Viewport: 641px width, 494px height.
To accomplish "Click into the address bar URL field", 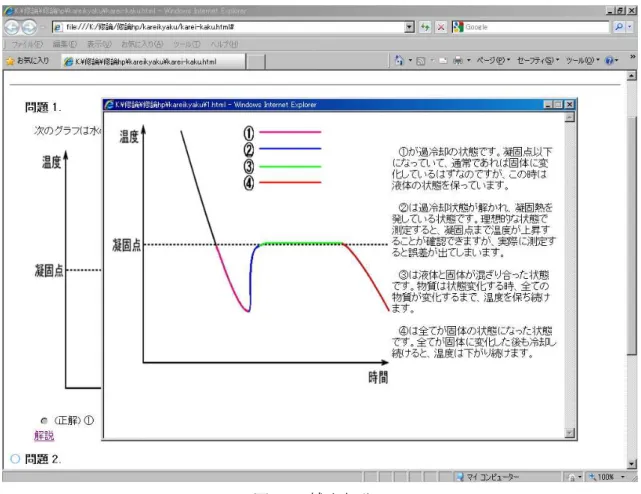I will click(233, 27).
